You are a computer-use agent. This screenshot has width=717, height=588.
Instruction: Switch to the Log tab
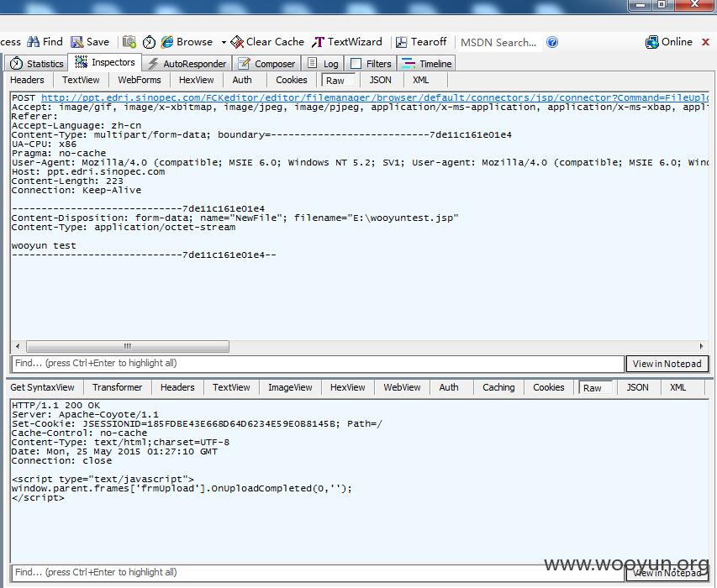(323, 64)
